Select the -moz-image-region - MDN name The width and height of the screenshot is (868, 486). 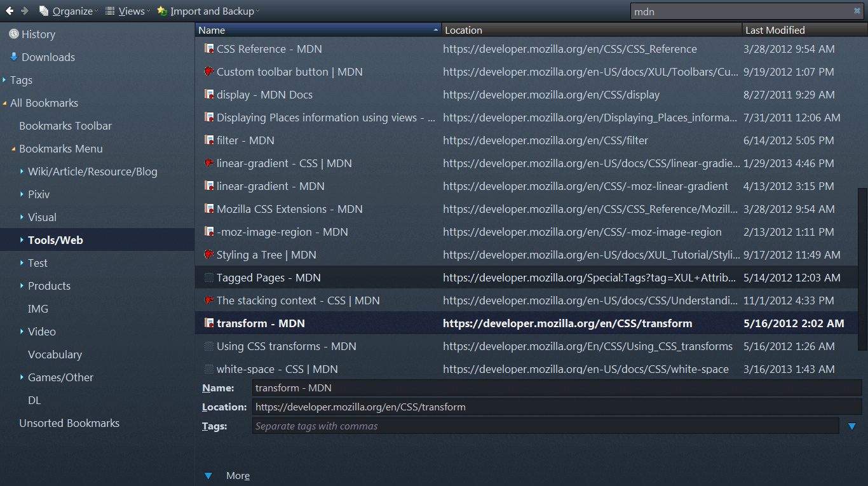tap(282, 232)
